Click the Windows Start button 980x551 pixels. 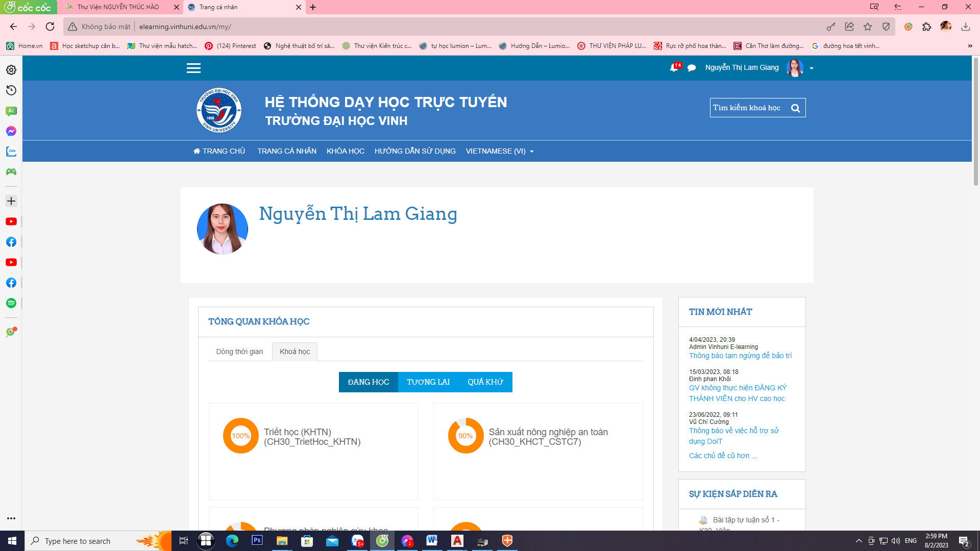(x=12, y=541)
